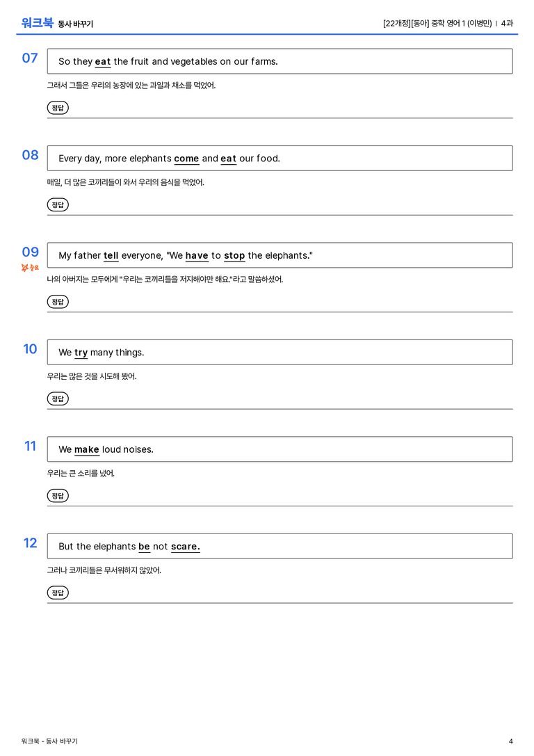Click the underlined word 'scare.'
The image size is (534, 756).
click(x=186, y=547)
